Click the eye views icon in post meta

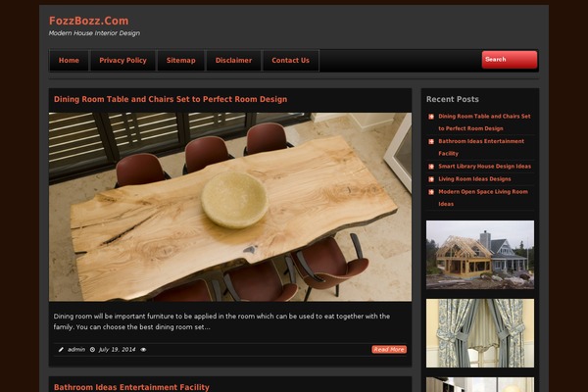(x=143, y=350)
